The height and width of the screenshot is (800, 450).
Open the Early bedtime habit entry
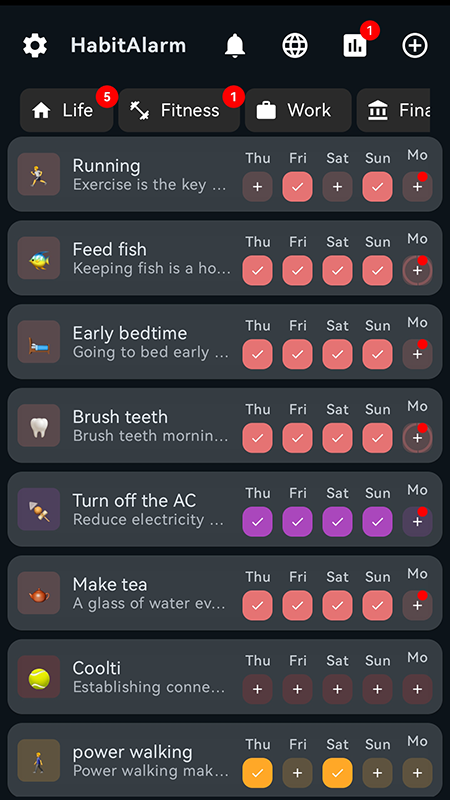[225, 342]
